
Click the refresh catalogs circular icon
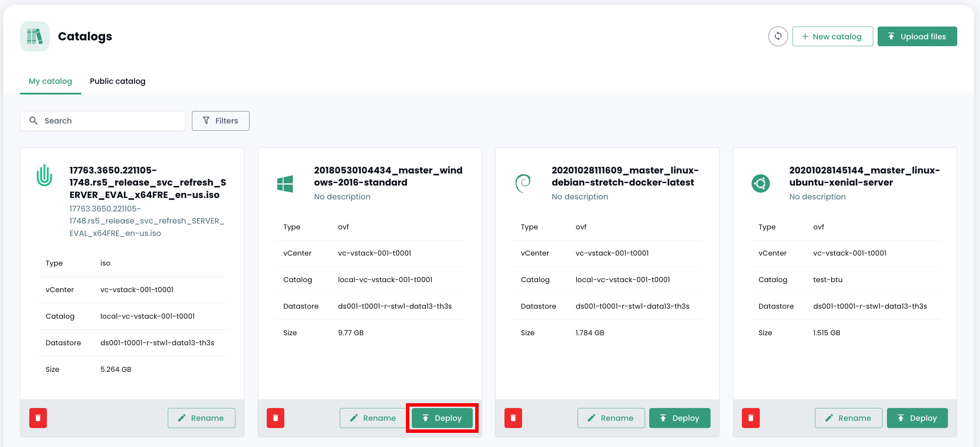(778, 37)
